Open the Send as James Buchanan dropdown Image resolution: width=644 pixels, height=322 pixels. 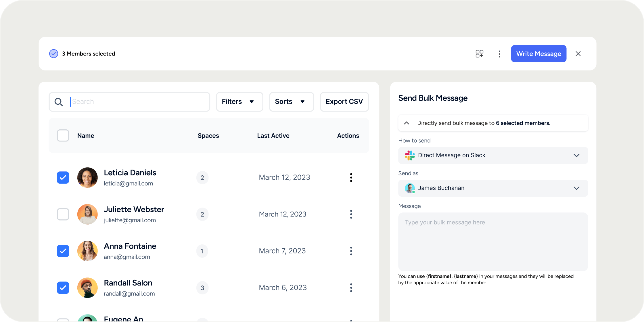[493, 188]
